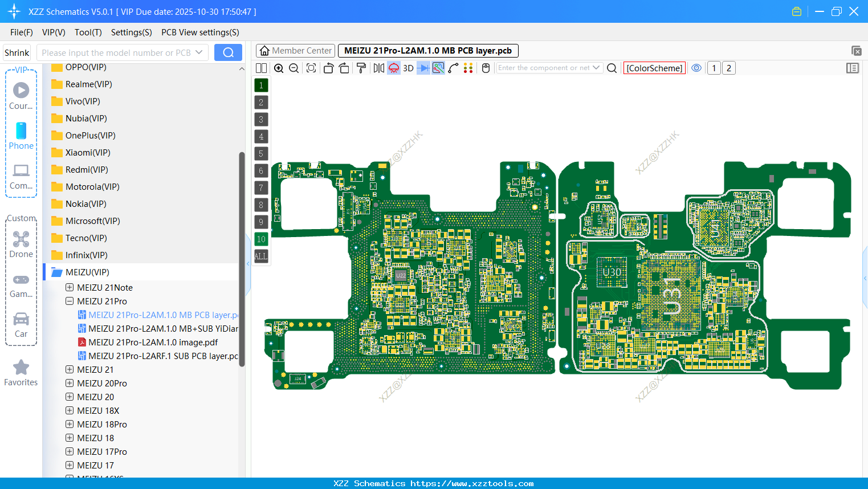Image resolution: width=868 pixels, height=489 pixels.
Task: Select board view button 1
Action: (x=714, y=68)
